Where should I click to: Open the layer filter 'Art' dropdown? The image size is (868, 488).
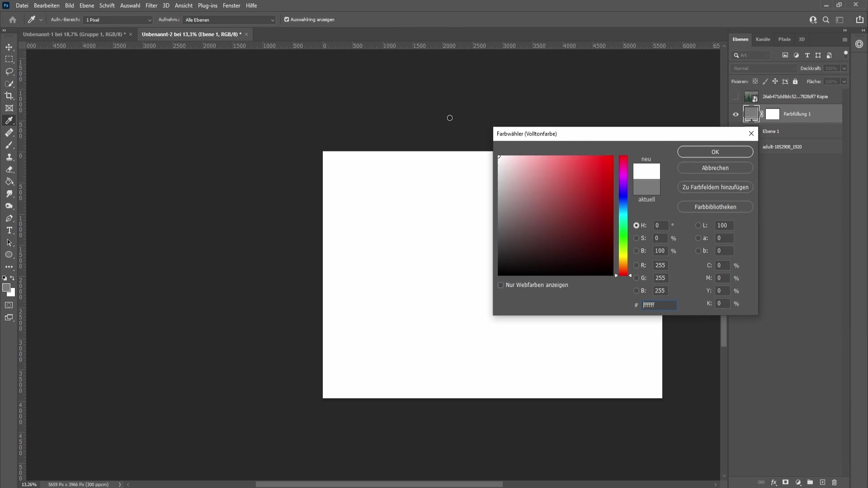(x=750, y=55)
